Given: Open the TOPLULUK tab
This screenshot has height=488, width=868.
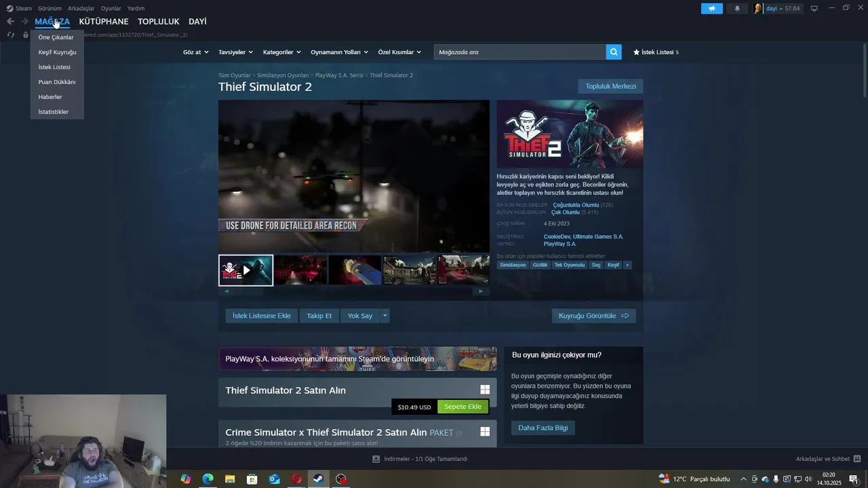Looking at the screenshot, I should pyautogui.click(x=159, y=22).
